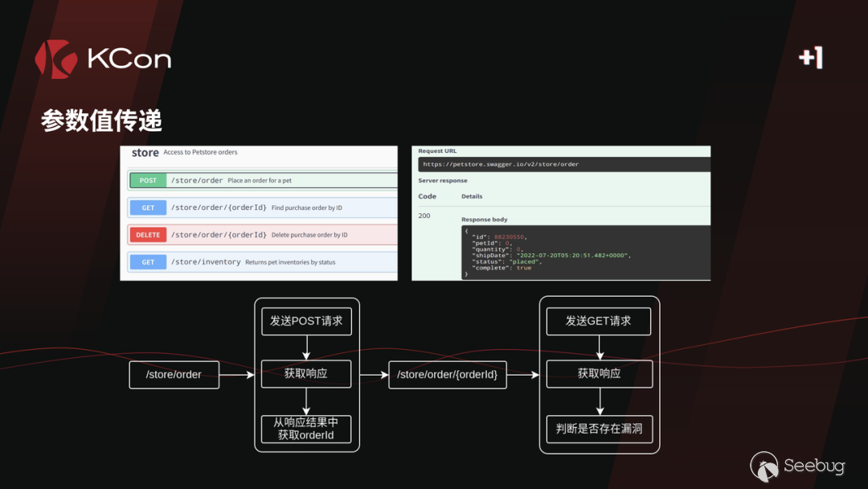
Task: Click the 'Code' column header
Action: 428,196
